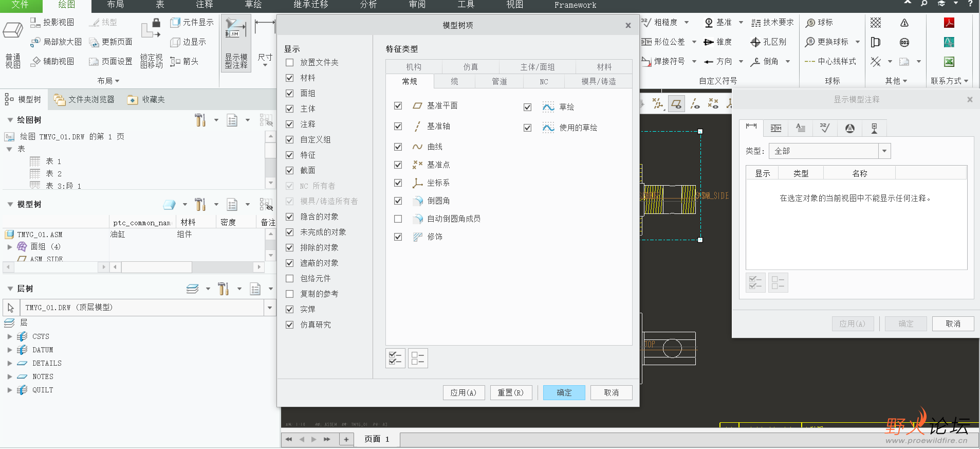
Task: Uncheck the 材料 display checkbox
Action: pyautogui.click(x=290, y=78)
